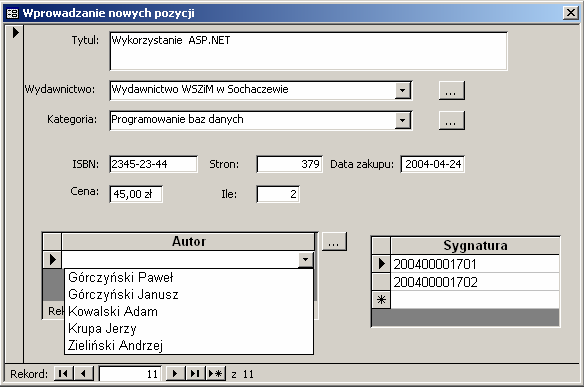Screen dimensions: 584x387
Task: Select row selector of signature 200400001702
Action: pyautogui.click(x=381, y=282)
